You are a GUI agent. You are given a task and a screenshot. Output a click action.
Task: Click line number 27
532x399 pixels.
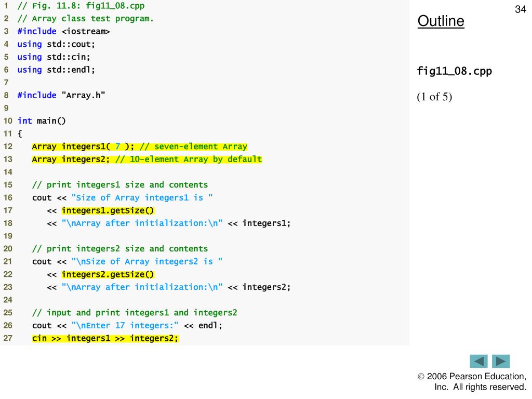[8, 338]
